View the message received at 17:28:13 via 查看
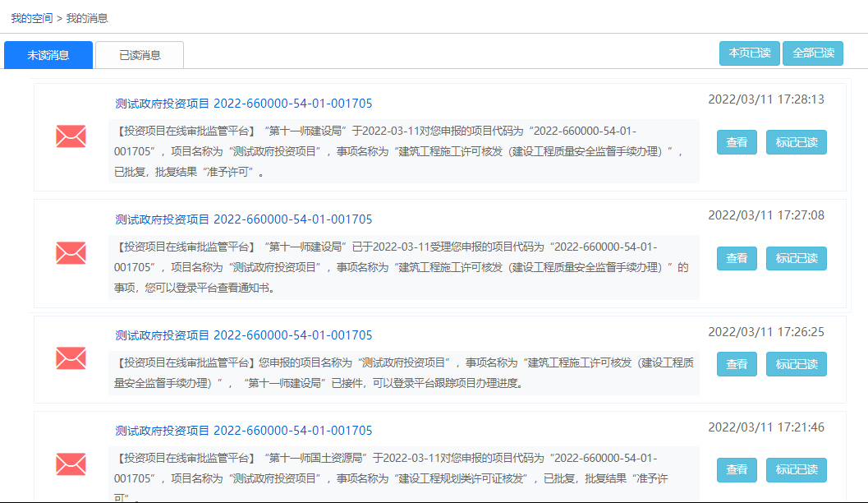868x503 pixels. [737, 142]
